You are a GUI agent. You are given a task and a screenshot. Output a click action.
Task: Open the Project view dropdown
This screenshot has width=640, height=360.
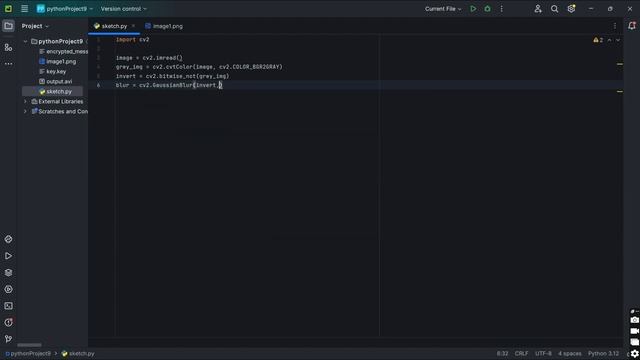35,26
